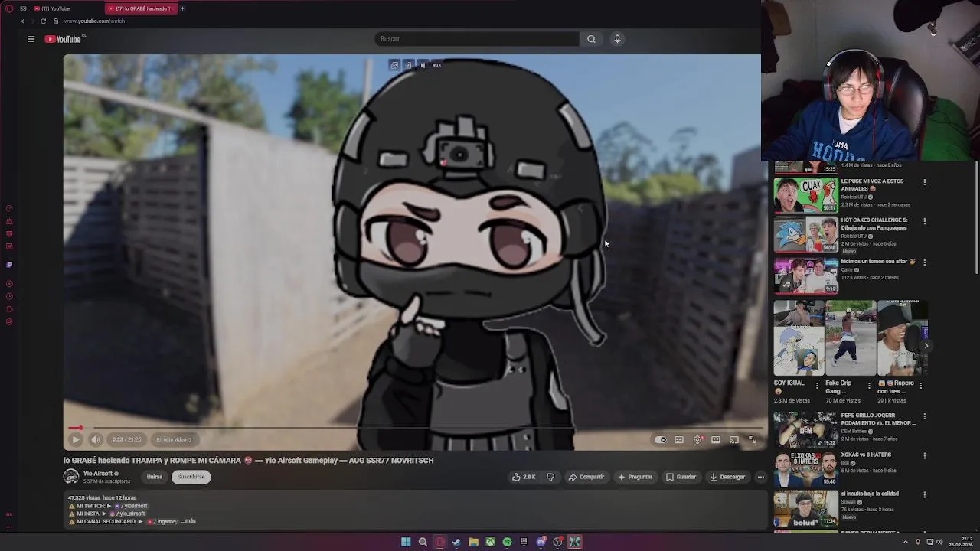Open the 'SOY IGUAL' short

798,338
